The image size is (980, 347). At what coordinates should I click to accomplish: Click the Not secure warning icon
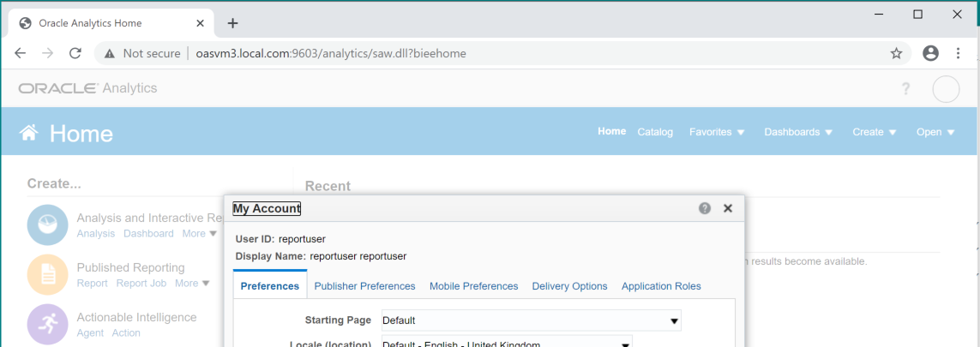tap(110, 54)
